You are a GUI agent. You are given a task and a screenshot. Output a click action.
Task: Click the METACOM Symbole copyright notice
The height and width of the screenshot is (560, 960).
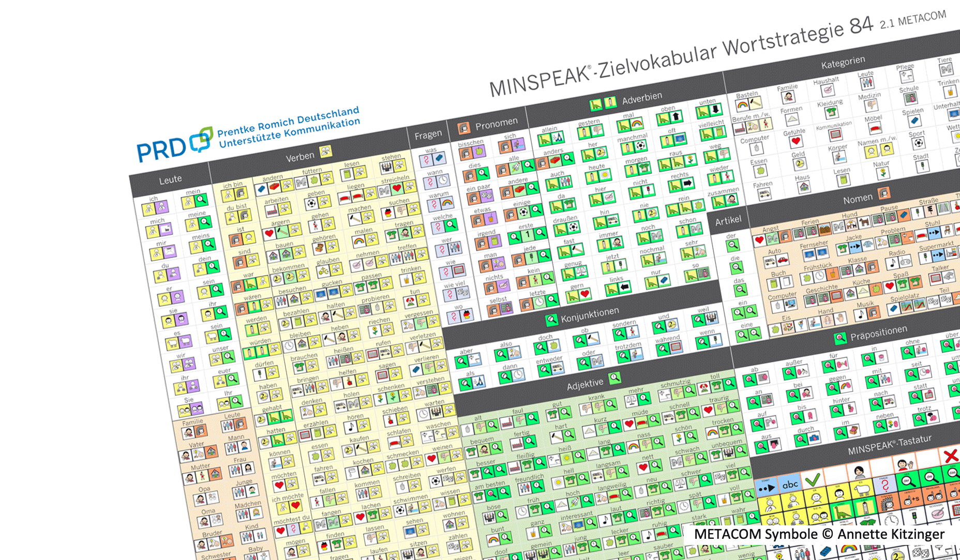[819, 534]
